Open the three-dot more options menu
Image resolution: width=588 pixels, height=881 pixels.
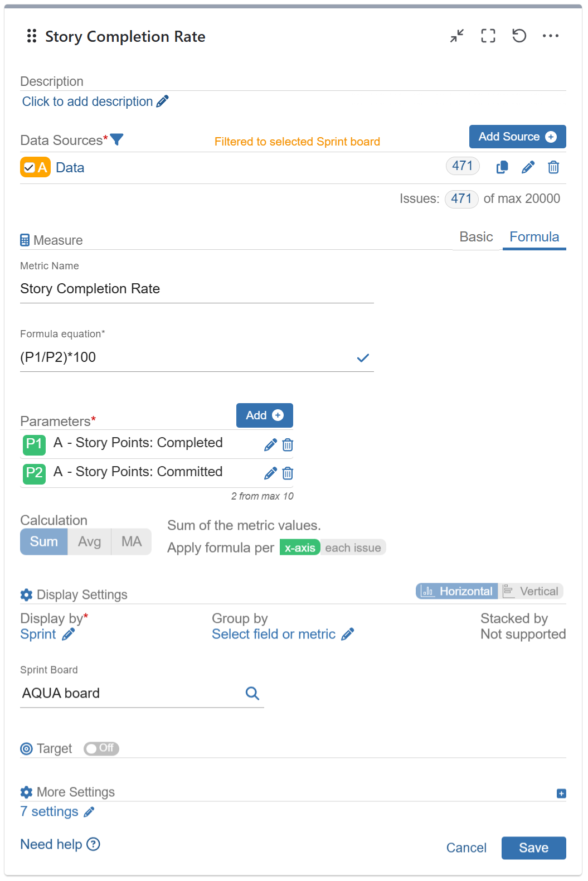[551, 36]
